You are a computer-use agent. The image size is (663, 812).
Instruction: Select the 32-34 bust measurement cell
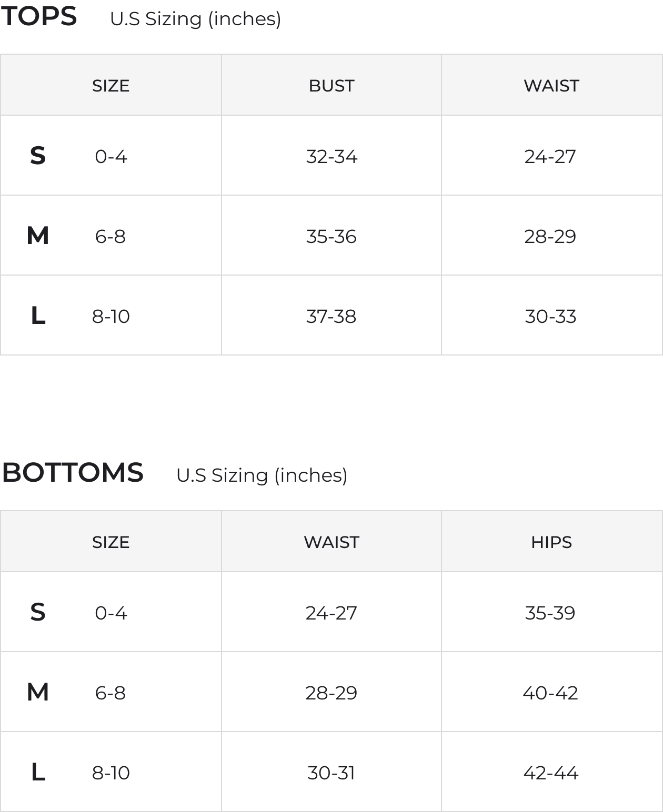pos(331,157)
